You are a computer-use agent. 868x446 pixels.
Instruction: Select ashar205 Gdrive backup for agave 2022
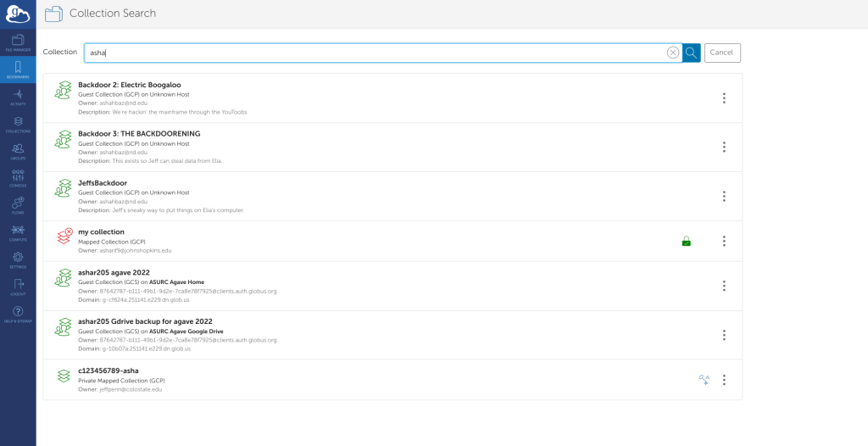[x=145, y=321]
